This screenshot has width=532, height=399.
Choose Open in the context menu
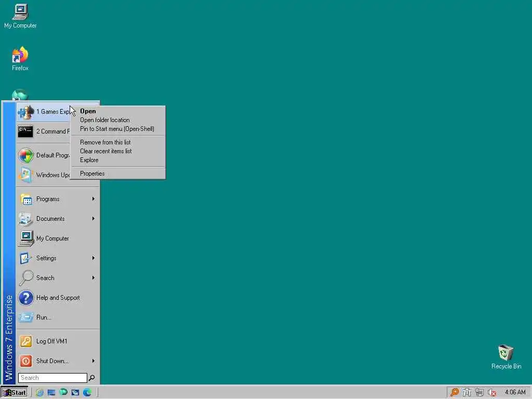(118, 111)
